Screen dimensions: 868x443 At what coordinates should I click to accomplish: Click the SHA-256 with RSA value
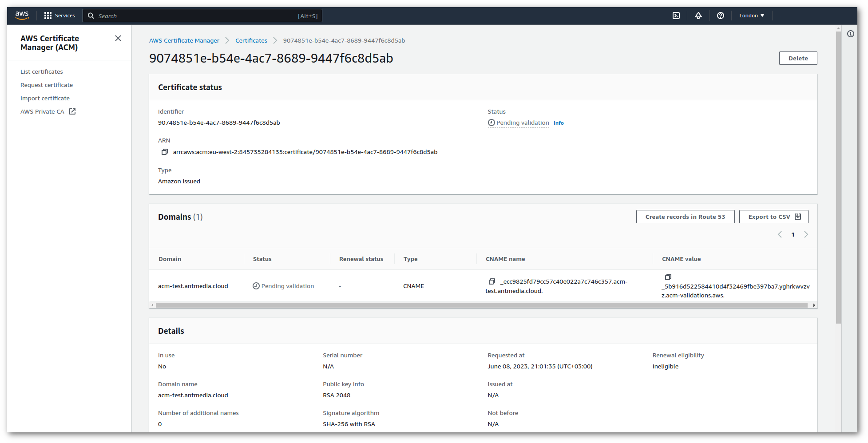[x=349, y=424]
